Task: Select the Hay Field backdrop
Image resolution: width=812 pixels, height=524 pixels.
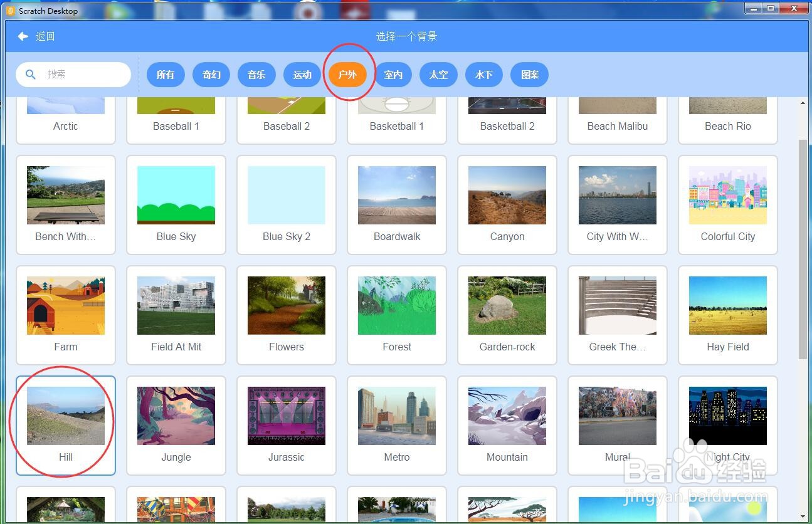Action: coord(728,315)
